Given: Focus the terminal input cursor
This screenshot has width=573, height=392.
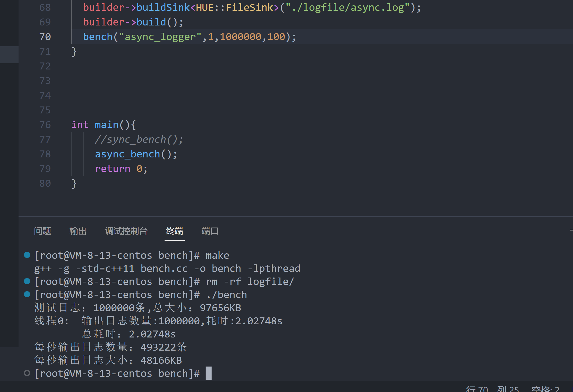Looking at the screenshot, I should click(209, 373).
